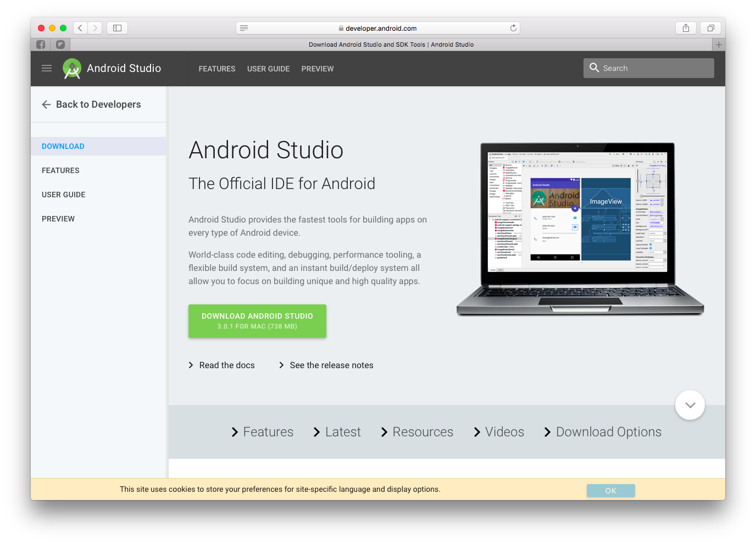Open Safari's share menu
The image size is (756, 544).
point(686,28)
